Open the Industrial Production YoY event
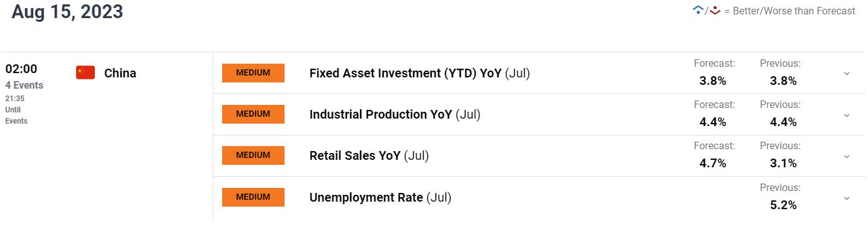This screenshot has height=231, width=868. coord(395,114)
